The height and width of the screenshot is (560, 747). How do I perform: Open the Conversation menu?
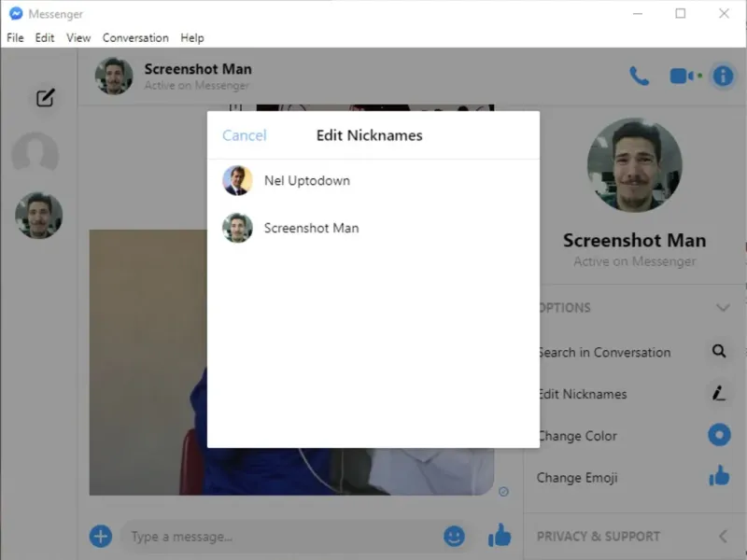click(135, 37)
